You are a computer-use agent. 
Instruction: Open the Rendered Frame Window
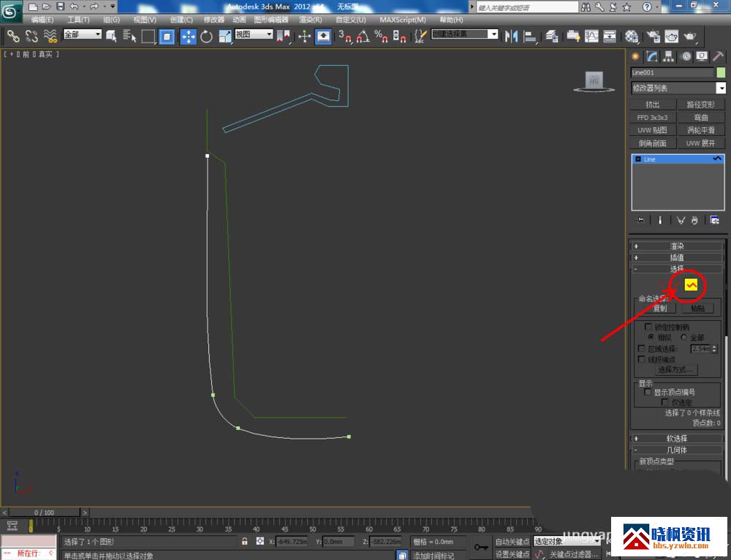coord(671,36)
